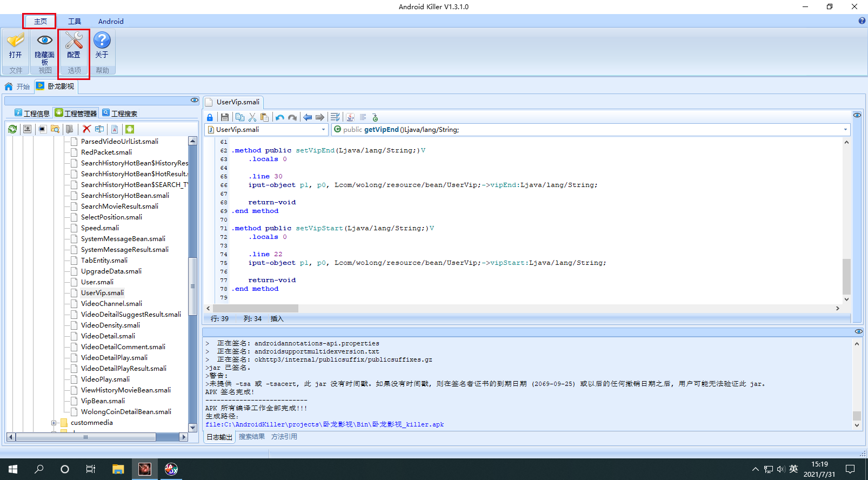This screenshot has width=868, height=480.
Task: Click the blue navigate back arrow
Action: [x=308, y=117]
